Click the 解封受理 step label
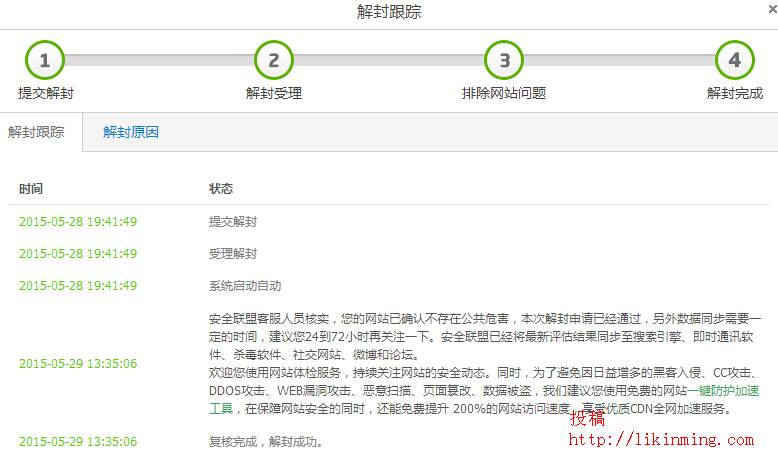This screenshot has height=463, width=778. (x=274, y=93)
